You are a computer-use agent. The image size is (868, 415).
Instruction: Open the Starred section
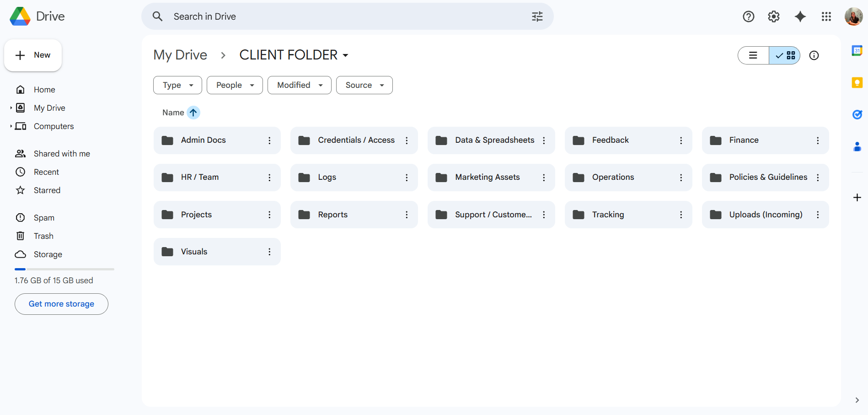coord(47,190)
